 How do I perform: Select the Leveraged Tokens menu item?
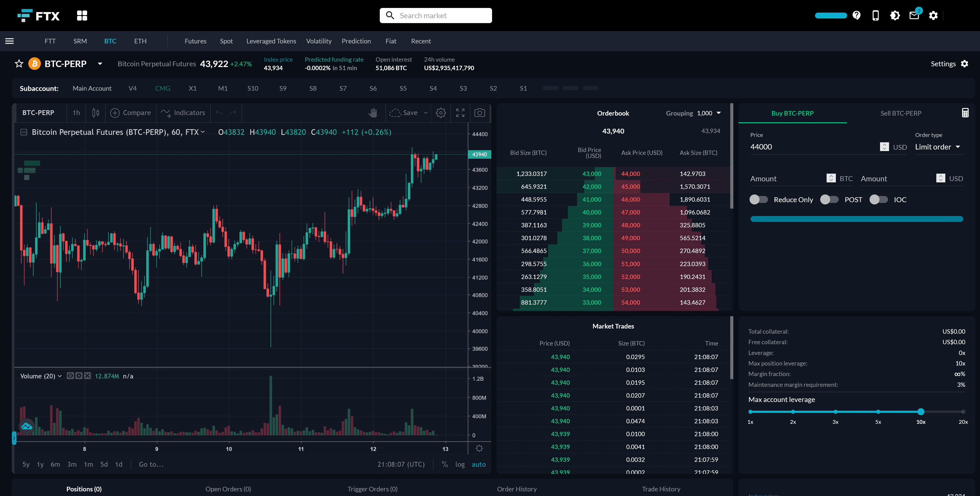click(x=271, y=41)
